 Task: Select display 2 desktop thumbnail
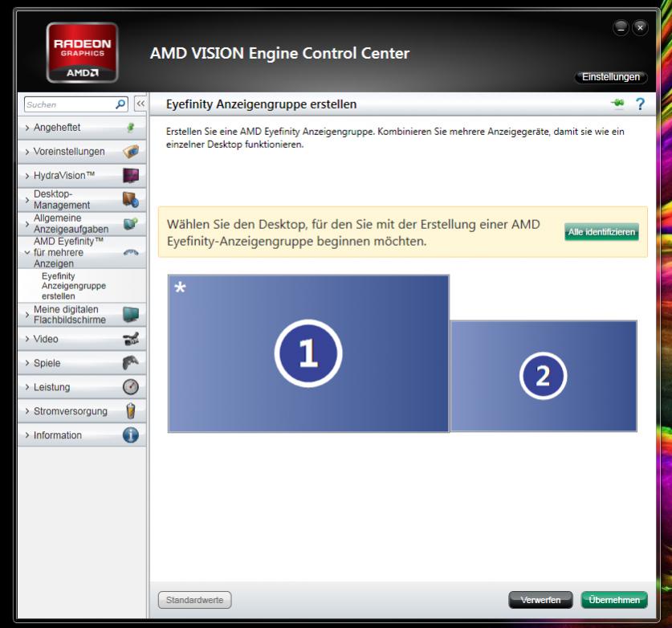(544, 376)
